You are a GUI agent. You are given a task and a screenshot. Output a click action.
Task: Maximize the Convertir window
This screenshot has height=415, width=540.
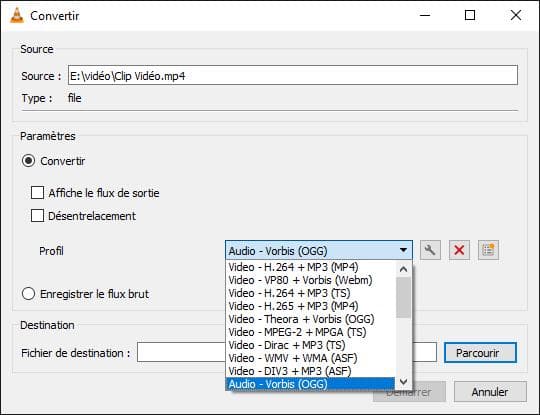click(x=470, y=15)
